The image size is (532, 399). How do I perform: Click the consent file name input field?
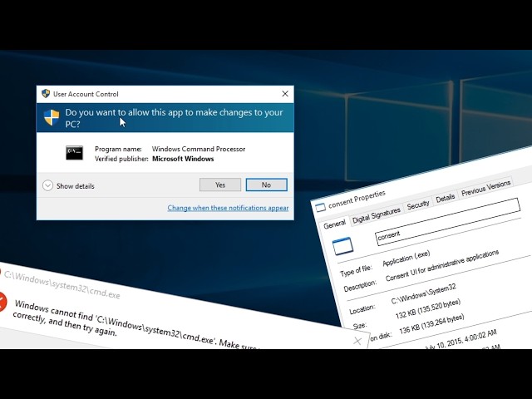[448, 221]
